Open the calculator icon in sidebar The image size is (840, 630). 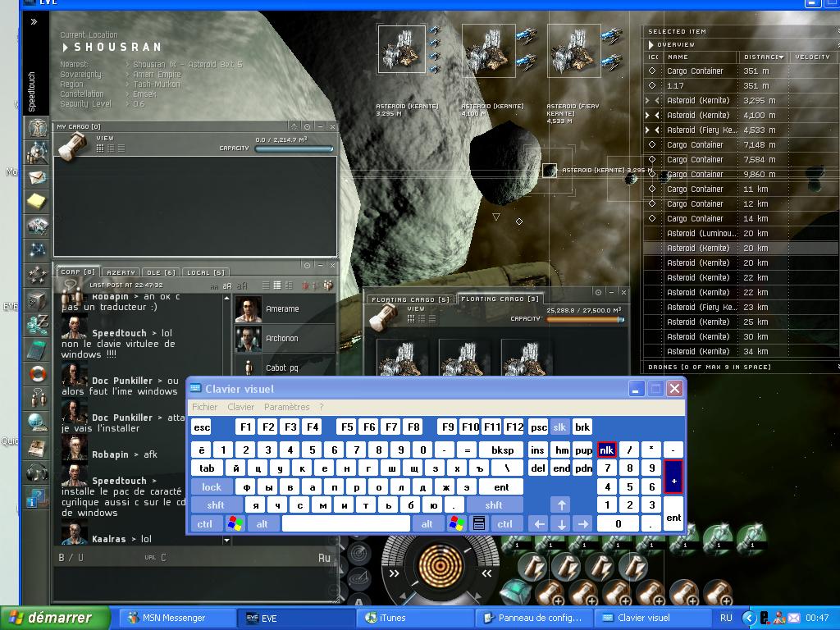(37, 349)
